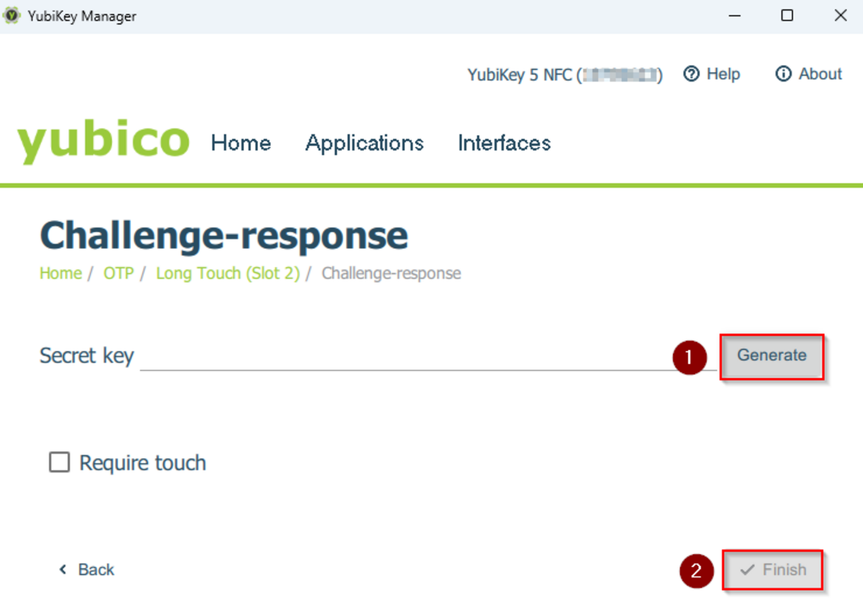Open the OTP breadcrumb link

click(x=118, y=273)
